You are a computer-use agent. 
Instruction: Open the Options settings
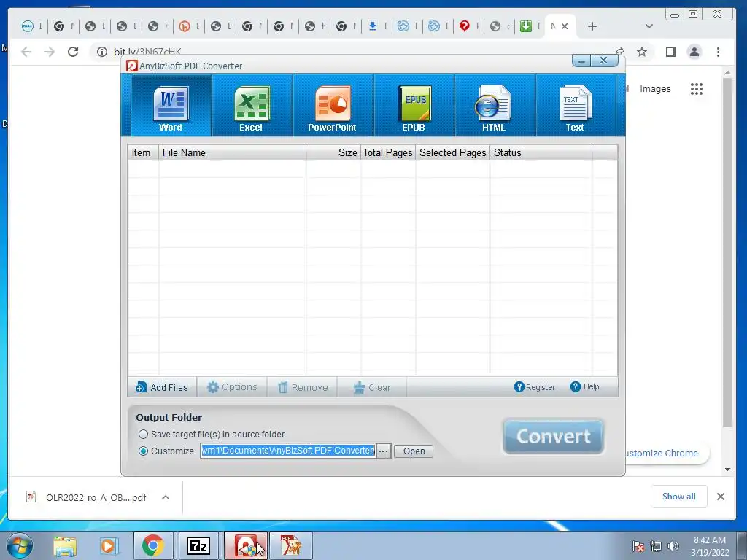(232, 387)
